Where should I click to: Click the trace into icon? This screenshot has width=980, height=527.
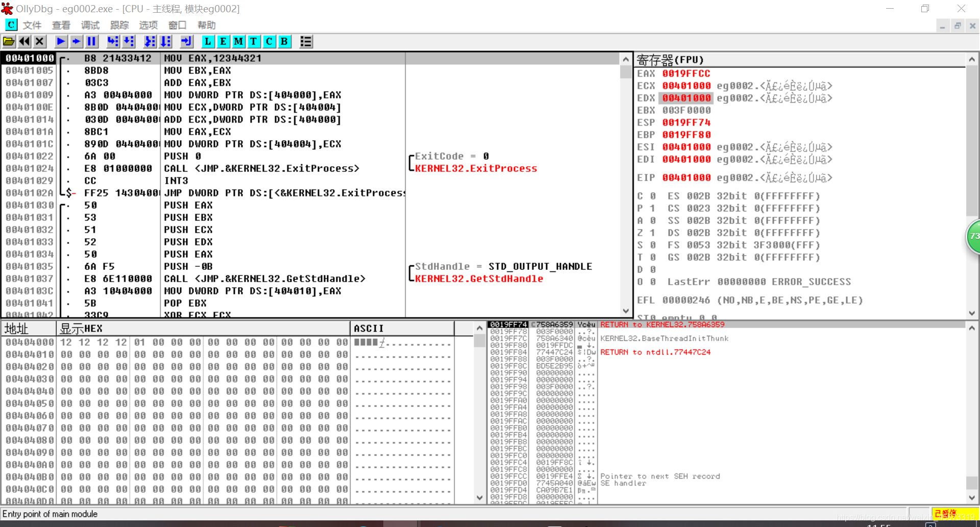150,42
